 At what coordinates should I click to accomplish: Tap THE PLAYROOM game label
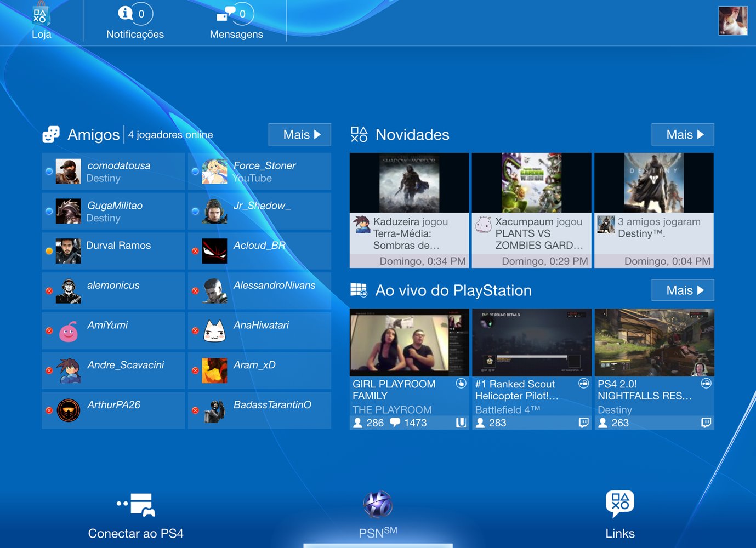(392, 410)
